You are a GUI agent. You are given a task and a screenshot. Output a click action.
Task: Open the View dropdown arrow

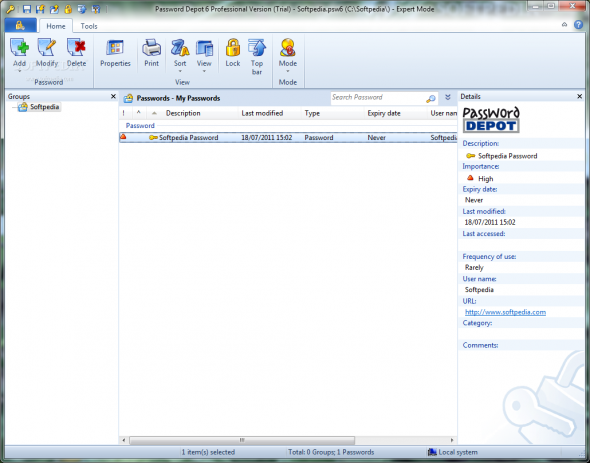pos(204,71)
